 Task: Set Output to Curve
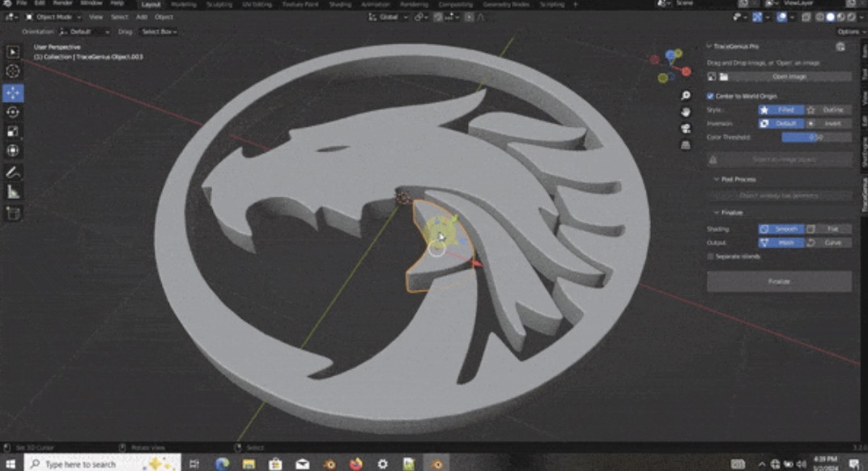tap(828, 243)
